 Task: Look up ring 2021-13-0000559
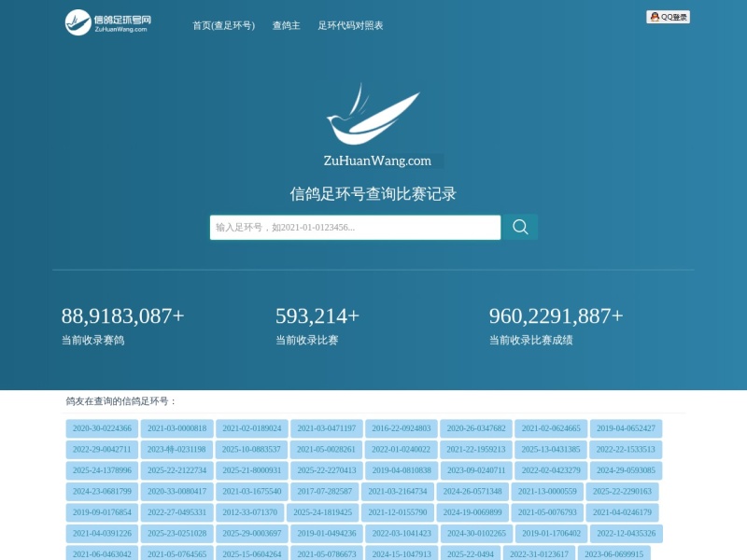pyautogui.click(x=547, y=492)
